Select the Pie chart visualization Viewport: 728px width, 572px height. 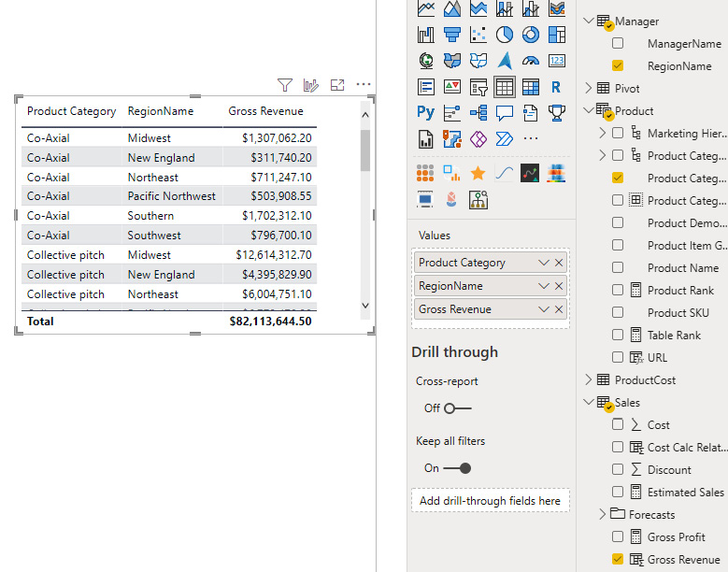[x=505, y=35]
